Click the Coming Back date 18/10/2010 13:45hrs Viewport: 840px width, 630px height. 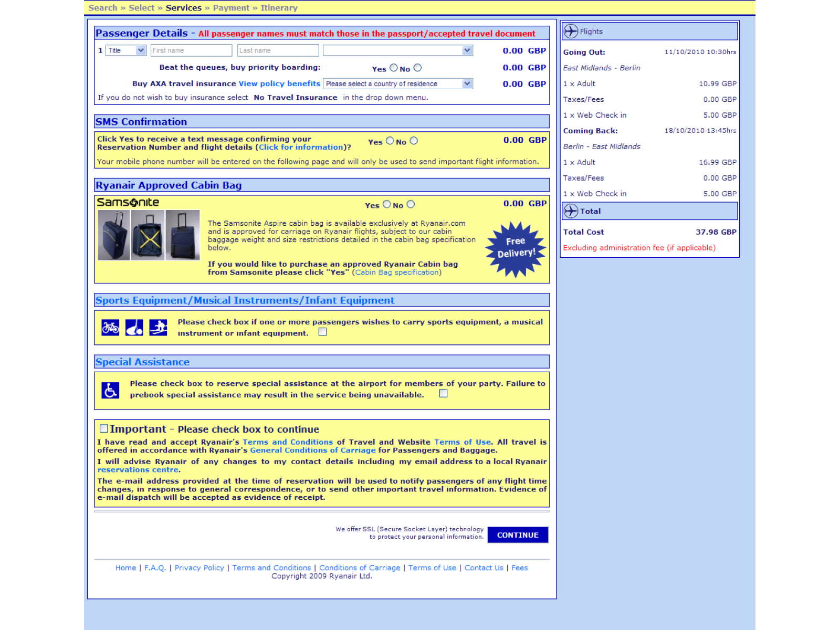pos(700,131)
